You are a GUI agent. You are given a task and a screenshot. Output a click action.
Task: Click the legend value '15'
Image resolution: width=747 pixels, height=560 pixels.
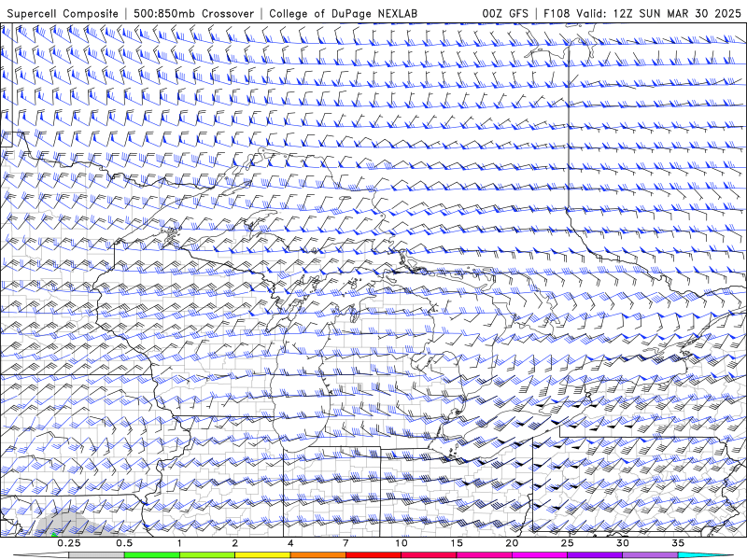click(x=457, y=543)
